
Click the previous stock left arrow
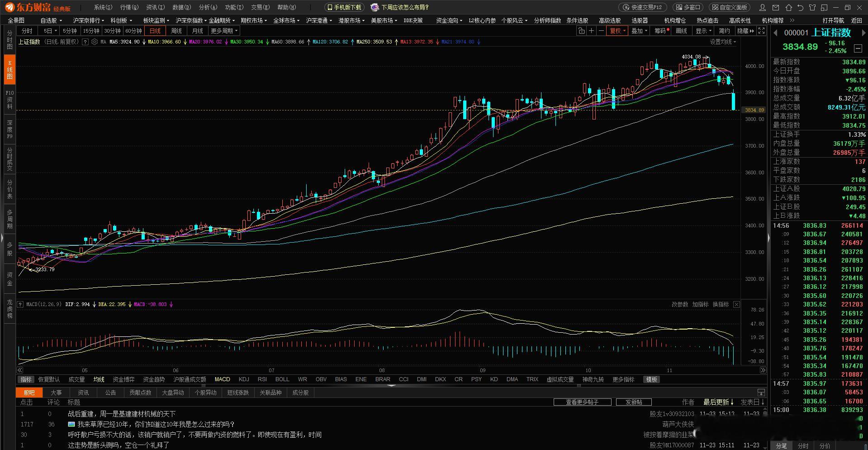775,33
